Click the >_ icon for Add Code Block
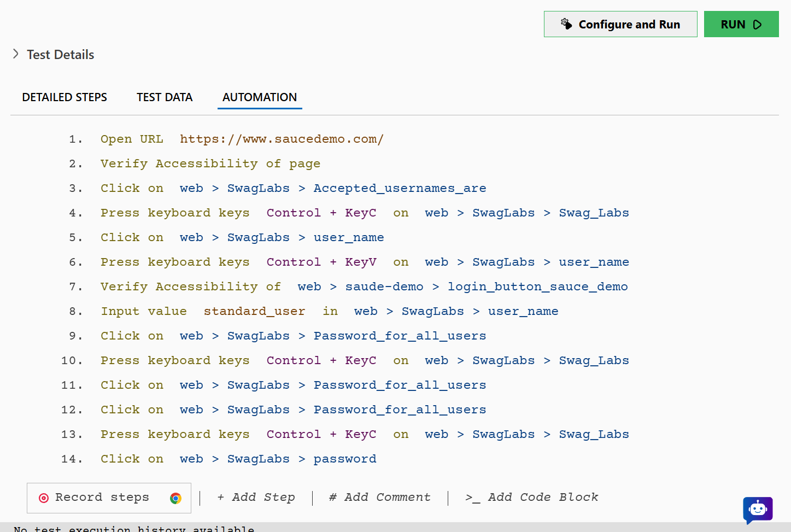Image resolution: width=791 pixels, height=532 pixels. pos(471,497)
